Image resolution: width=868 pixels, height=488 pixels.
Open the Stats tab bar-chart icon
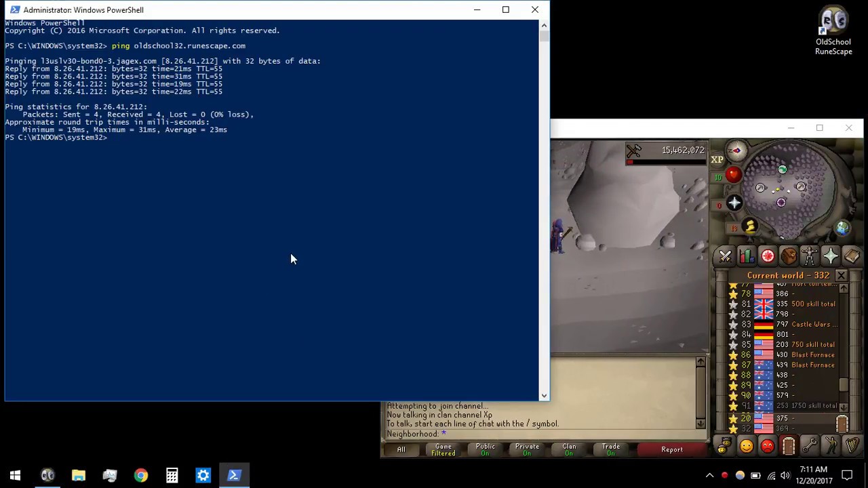pos(747,256)
